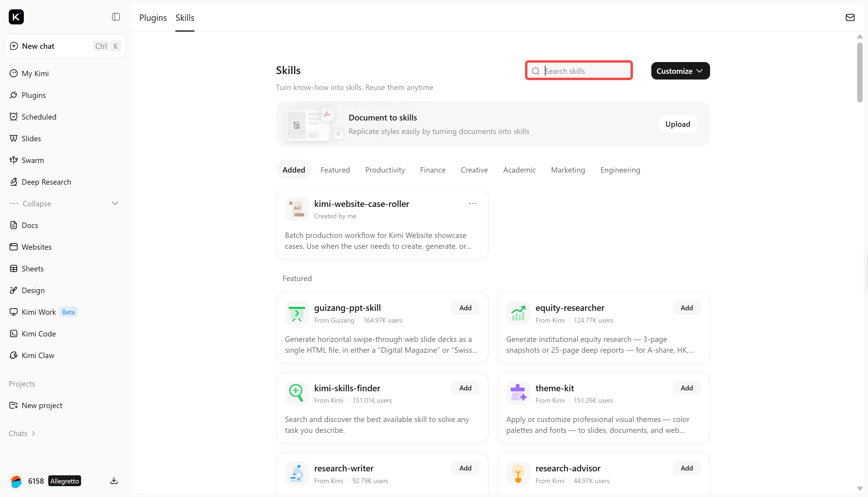Viewport: 868px width, 497px height.
Task: Open the mail inbox icon
Action: click(x=850, y=17)
